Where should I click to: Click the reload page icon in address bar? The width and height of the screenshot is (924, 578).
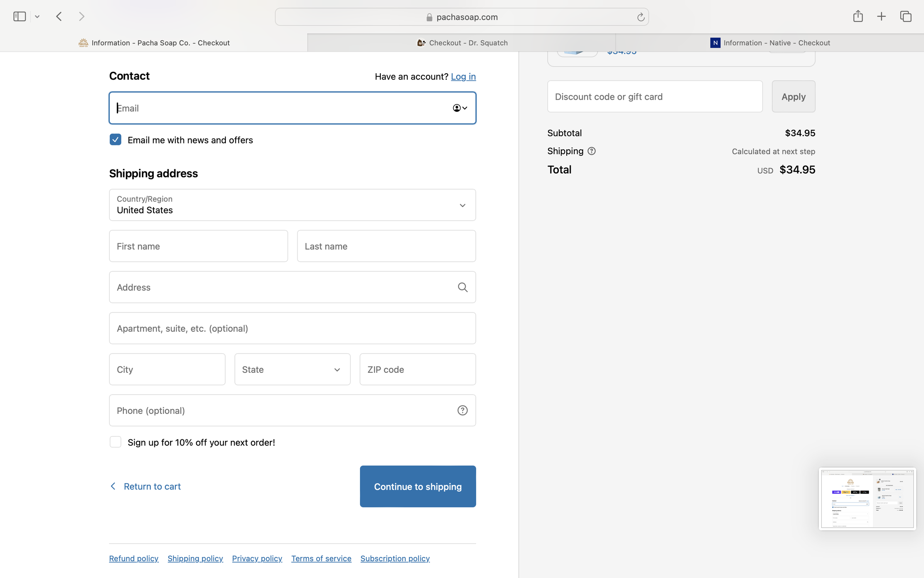641,17
